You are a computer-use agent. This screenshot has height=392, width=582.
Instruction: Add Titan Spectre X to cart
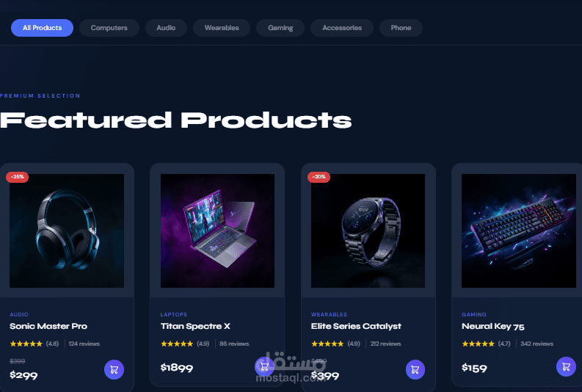tap(264, 366)
